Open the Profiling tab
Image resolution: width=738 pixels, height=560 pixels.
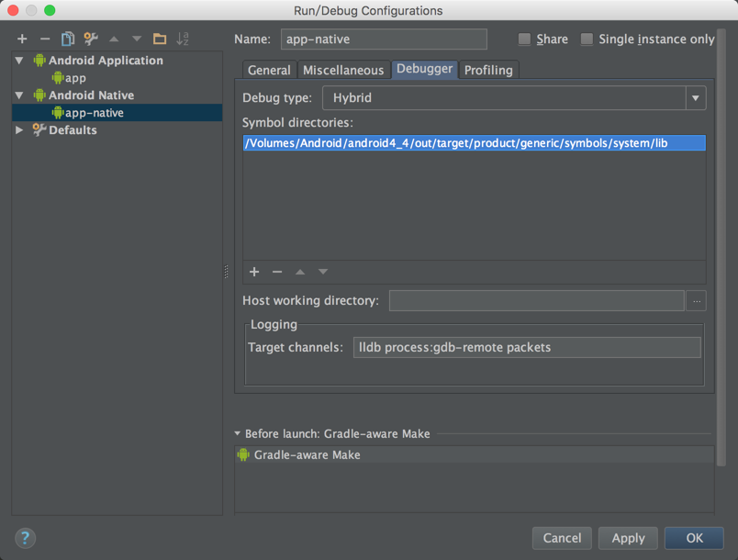point(488,70)
